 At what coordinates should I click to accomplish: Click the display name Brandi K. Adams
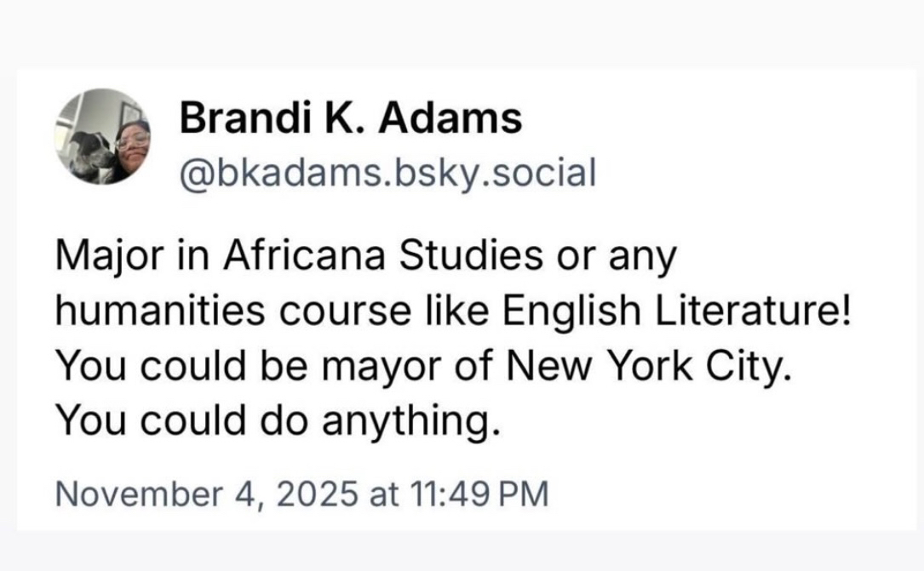pos(350,119)
